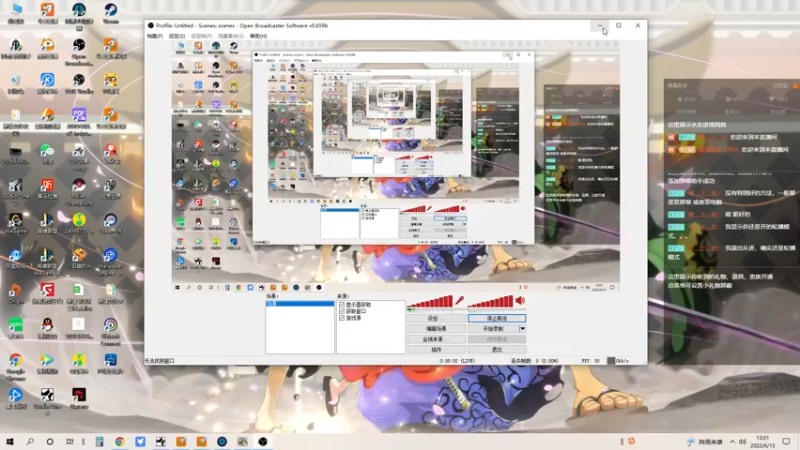Click the 编辑场景 edit scene button
The image size is (800, 450).
pyautogui.click(x=436, y=329)
